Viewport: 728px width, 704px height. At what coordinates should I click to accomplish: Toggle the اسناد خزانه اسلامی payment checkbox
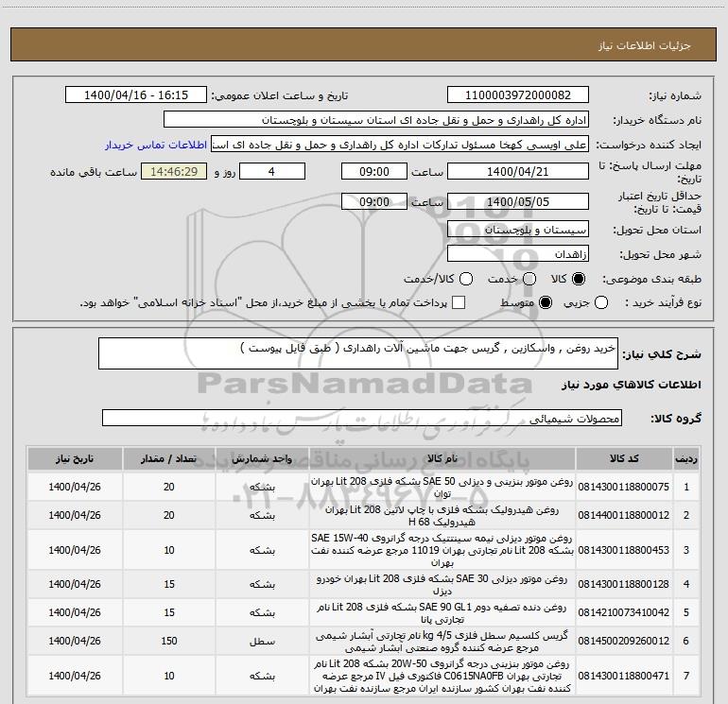click(459, 302)
